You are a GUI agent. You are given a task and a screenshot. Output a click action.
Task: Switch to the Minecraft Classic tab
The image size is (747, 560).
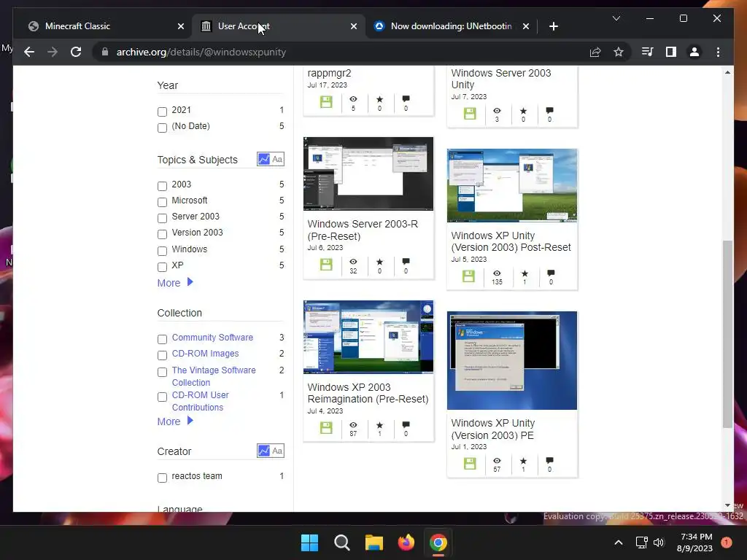[x=100, y=26]
